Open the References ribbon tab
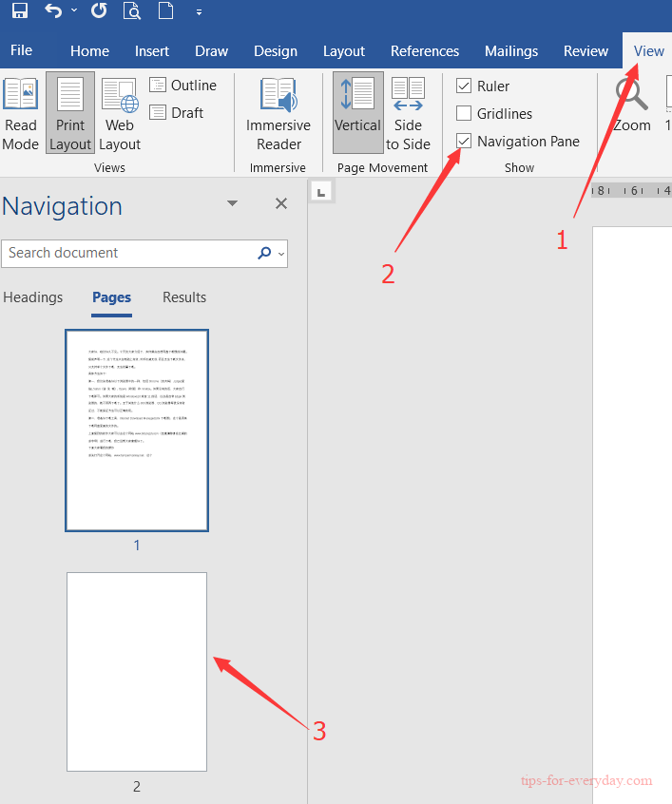Viewport: 672px width, 804px height. (425, 50)
